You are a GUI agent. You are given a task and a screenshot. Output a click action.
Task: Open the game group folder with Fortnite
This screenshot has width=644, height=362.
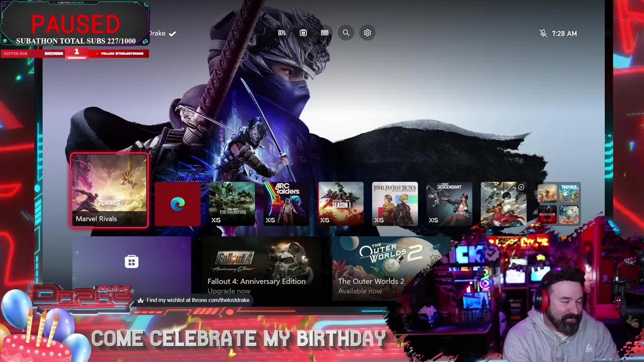pyautogui.click(x=558, y=204)
